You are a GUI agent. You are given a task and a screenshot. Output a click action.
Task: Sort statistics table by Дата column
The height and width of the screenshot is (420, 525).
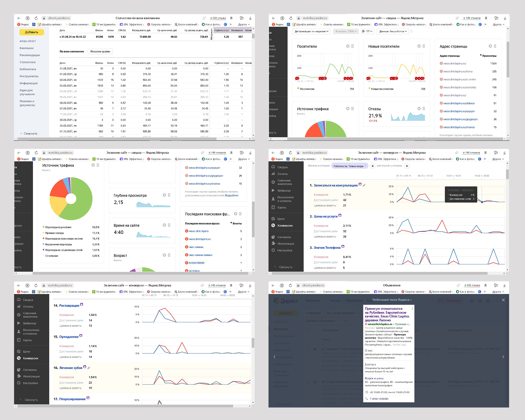(x=63, y=63)
